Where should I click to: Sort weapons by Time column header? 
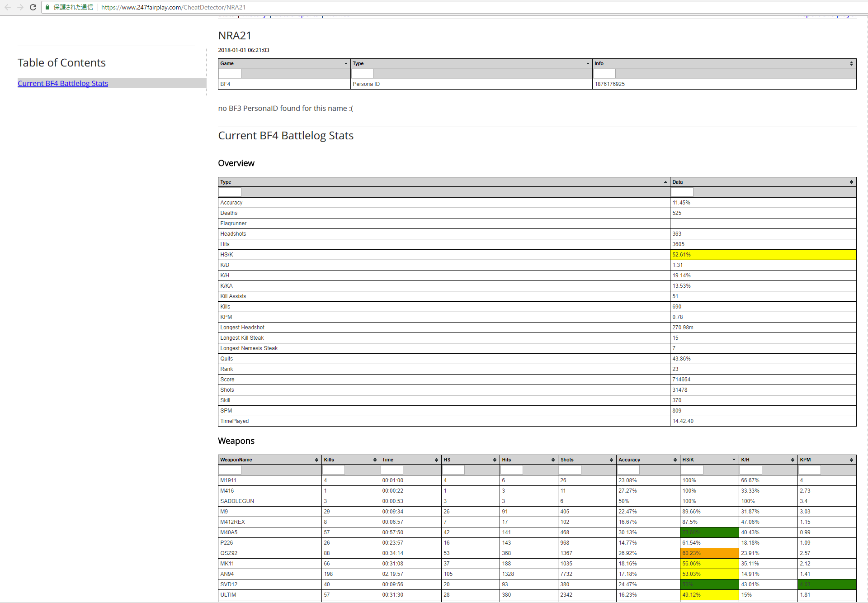[x=410, y=460]
